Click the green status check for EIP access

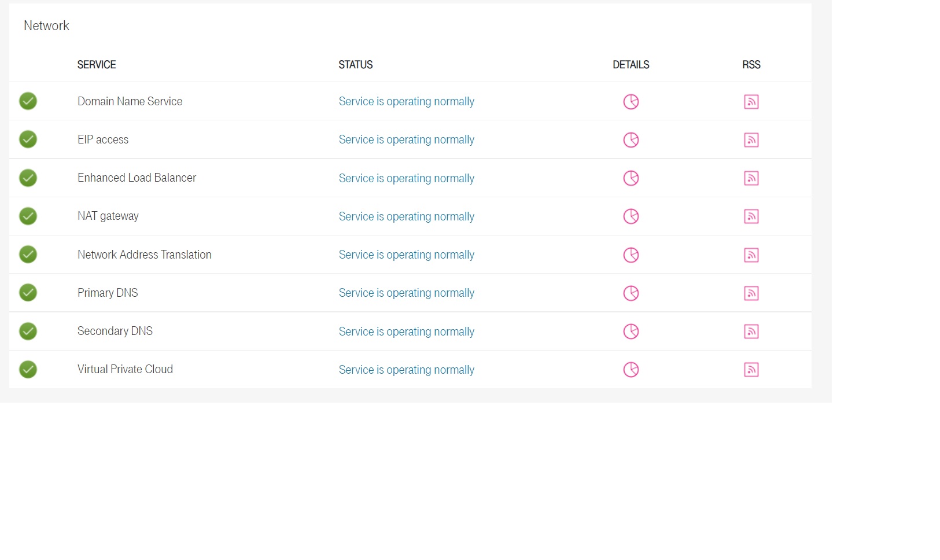pos(28,139)
